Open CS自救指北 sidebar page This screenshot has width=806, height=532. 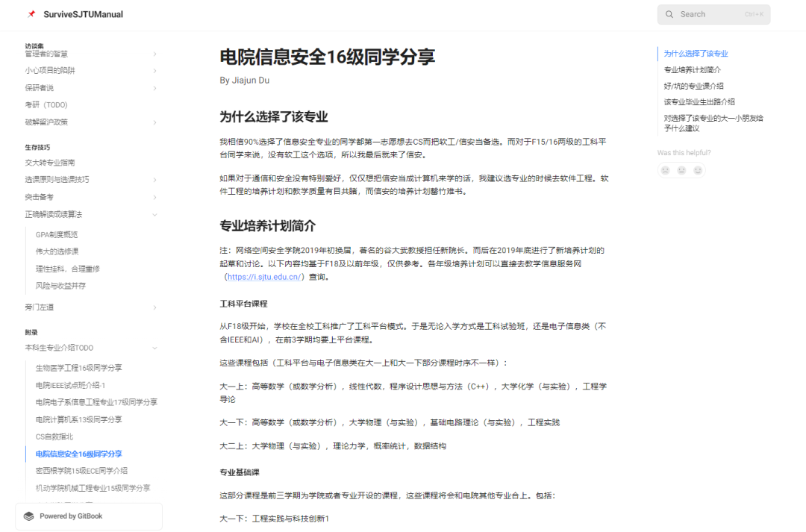tap(54, 436)
